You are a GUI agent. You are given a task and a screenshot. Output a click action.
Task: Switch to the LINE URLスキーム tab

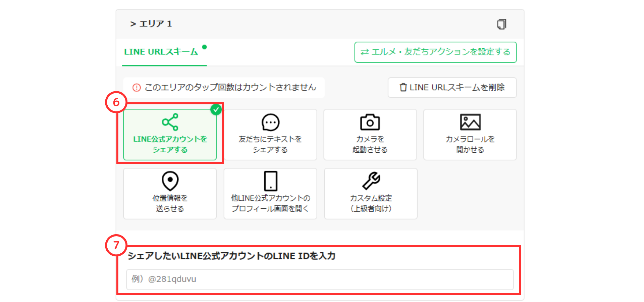[162, 51]
